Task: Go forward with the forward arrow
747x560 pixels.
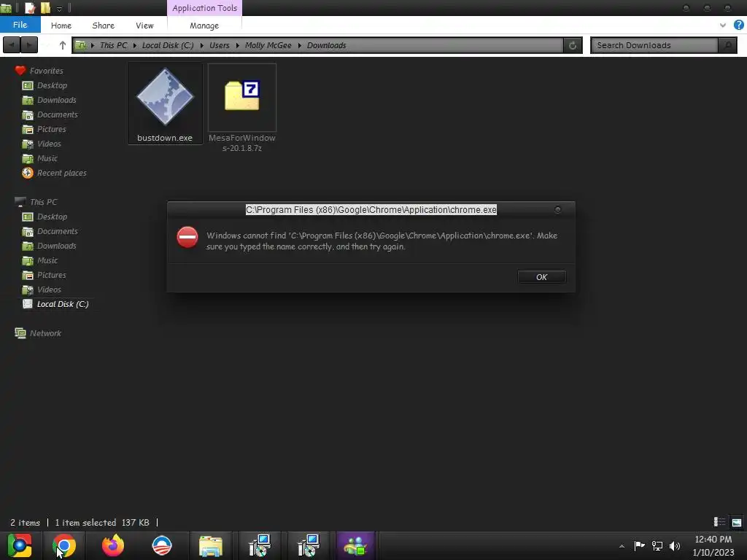Action: [x=29, y=45]
